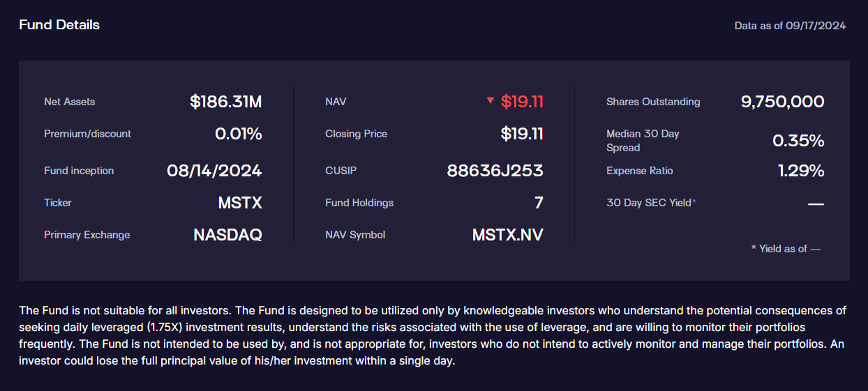Click the 30 Day SEC Yield label
868x391 pixels.
click(649, 203)
